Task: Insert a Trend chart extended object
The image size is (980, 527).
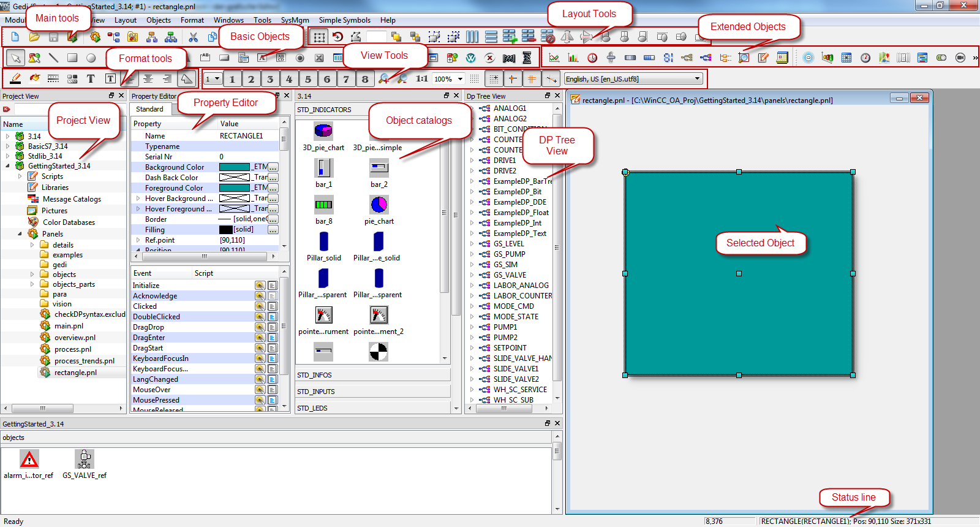Action: [x=554, y=58]
